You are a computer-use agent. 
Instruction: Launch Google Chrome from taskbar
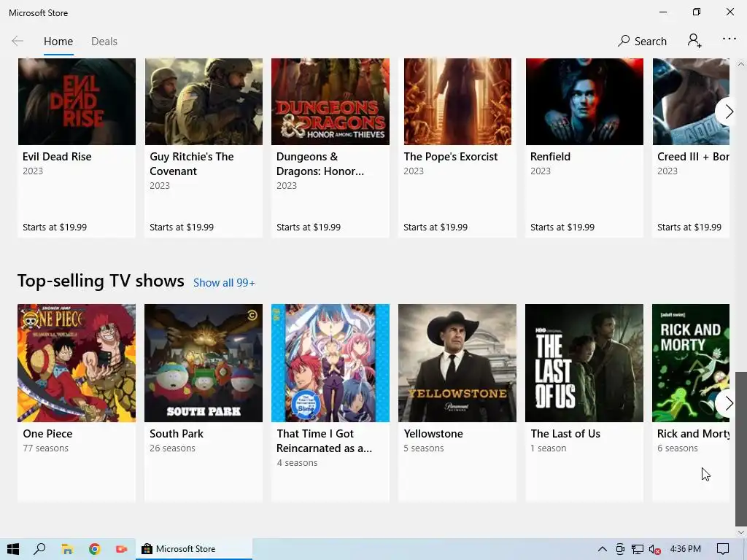(x=94, y=549)
